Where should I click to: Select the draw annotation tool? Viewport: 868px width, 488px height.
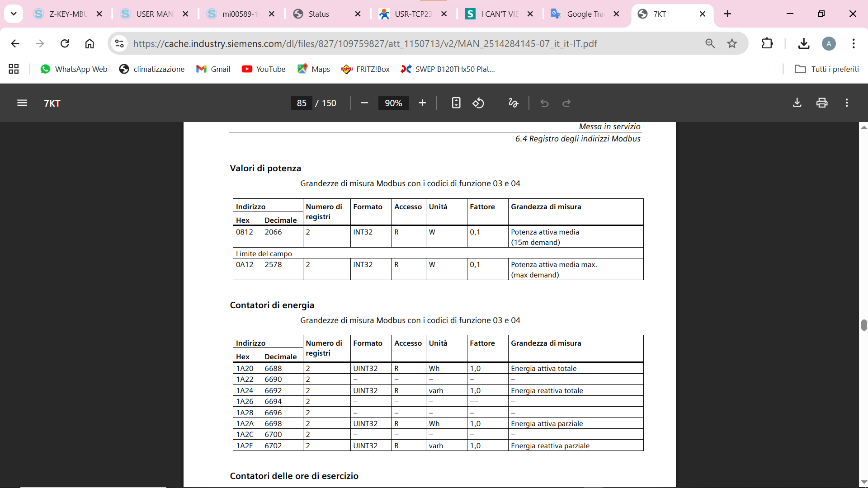click(513, 103)
